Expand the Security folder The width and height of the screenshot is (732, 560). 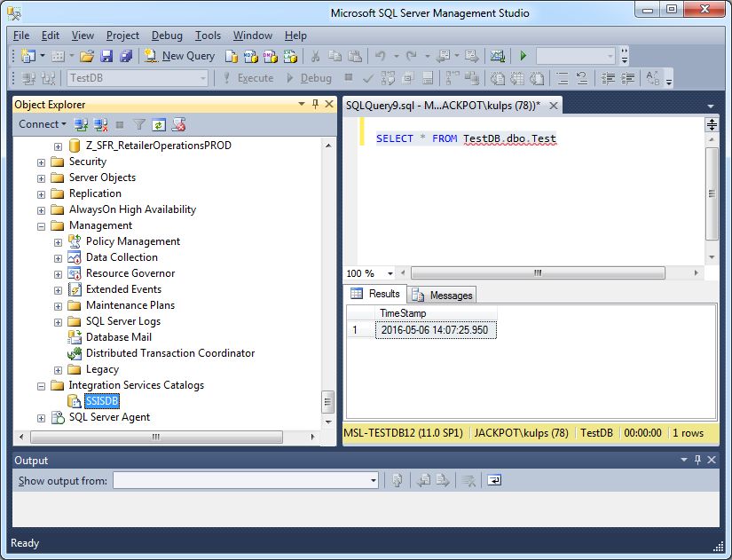[41, 162]
